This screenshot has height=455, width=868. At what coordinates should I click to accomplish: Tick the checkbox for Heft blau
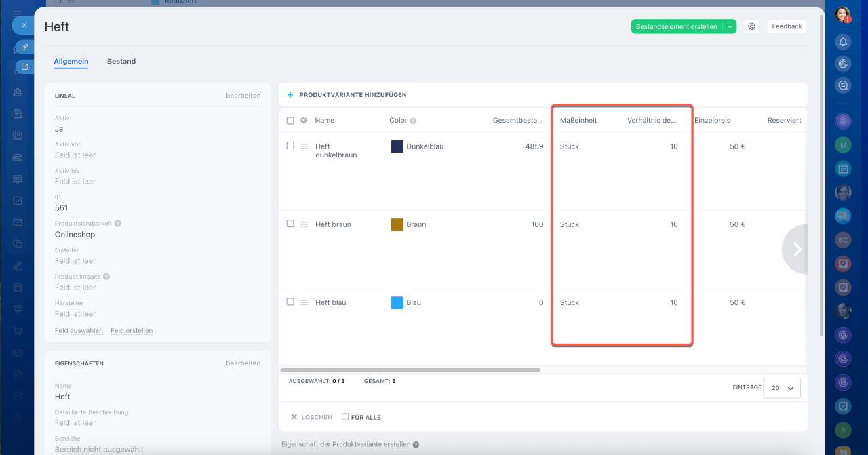(x=290, y=302)
